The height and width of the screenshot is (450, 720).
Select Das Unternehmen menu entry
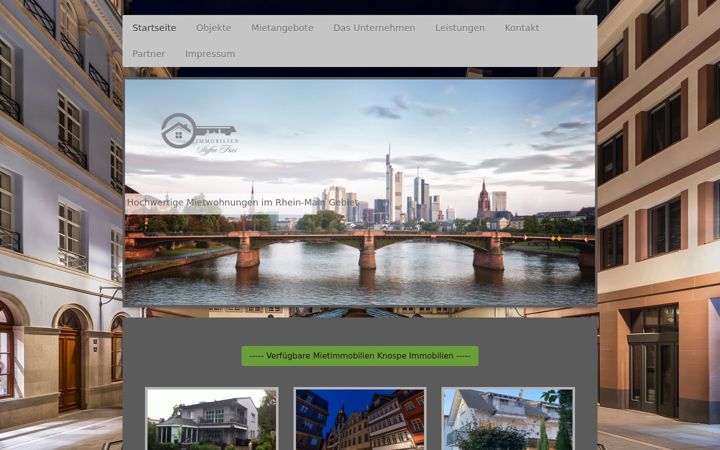click(374, 28)
